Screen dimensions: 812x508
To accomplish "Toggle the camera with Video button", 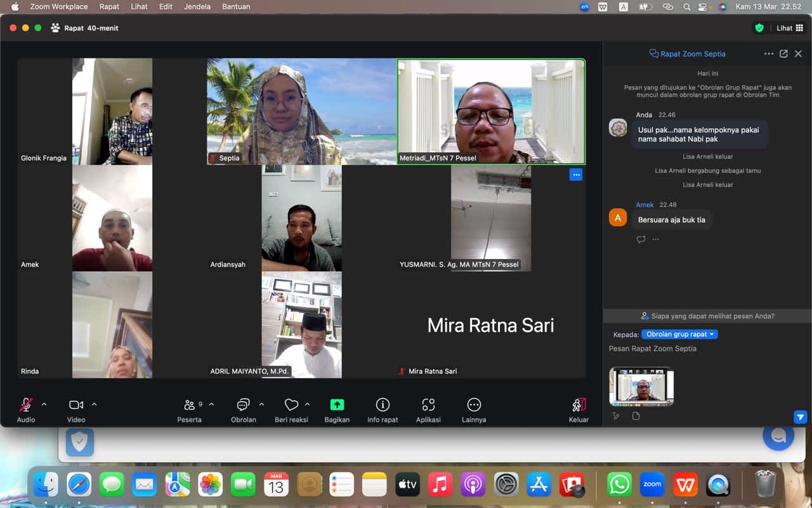I will pyautogui.click(x=76, y=410).
